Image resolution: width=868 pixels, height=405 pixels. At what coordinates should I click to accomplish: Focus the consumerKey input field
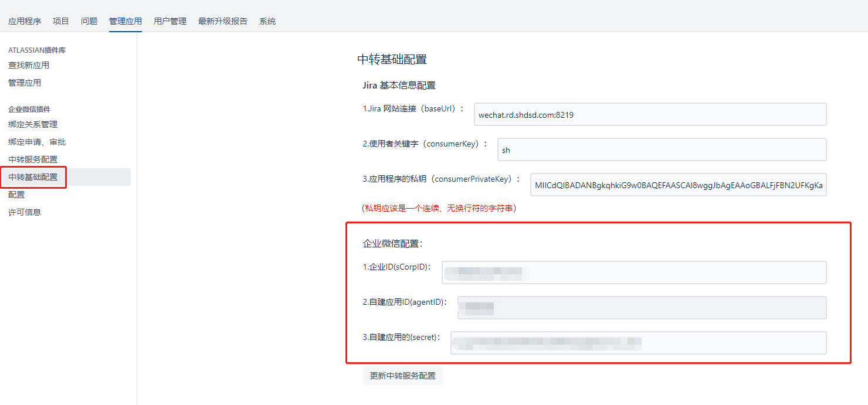tap(662, 150)
